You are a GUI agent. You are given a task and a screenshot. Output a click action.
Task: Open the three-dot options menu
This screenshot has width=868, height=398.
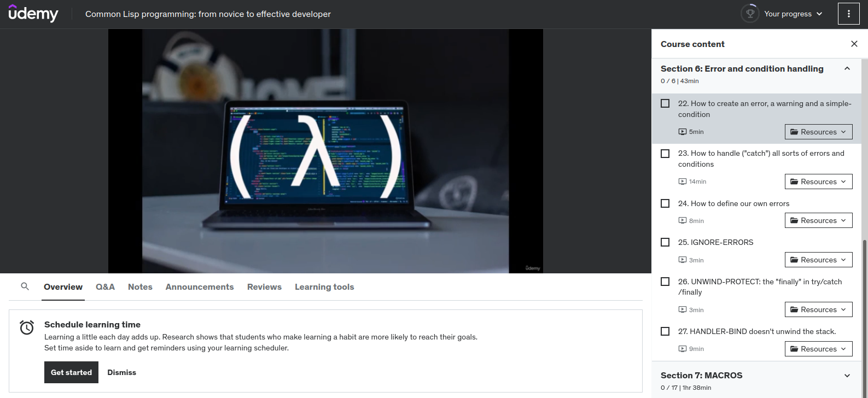point(848,14)
